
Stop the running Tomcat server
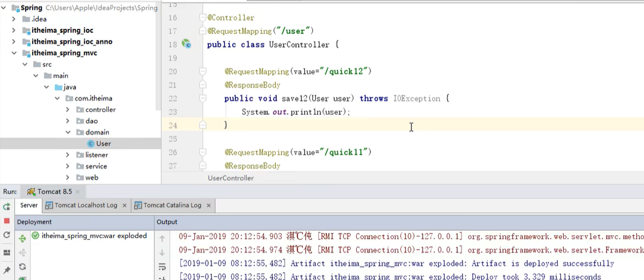pos(7,221)
